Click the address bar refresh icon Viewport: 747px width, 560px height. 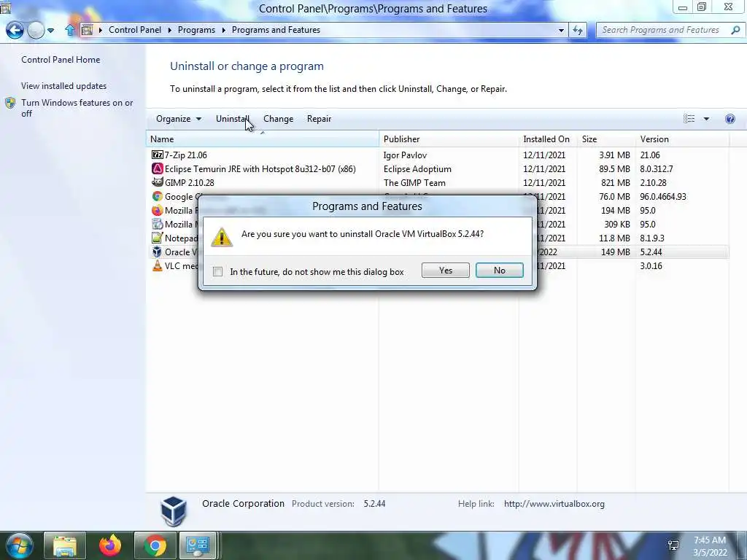578,30
